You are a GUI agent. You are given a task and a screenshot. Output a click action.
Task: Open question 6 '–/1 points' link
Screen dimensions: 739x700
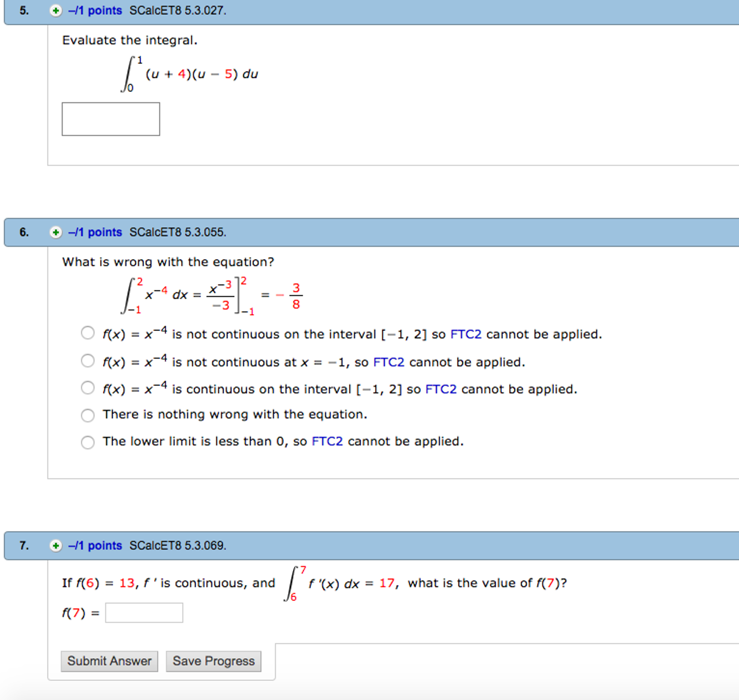(x=95, y=232)
